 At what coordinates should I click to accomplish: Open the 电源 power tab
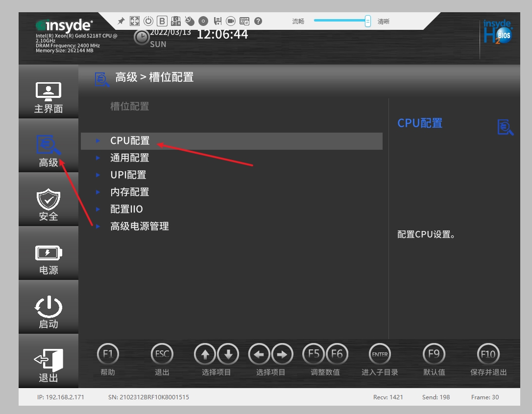(x=48, y=259)
